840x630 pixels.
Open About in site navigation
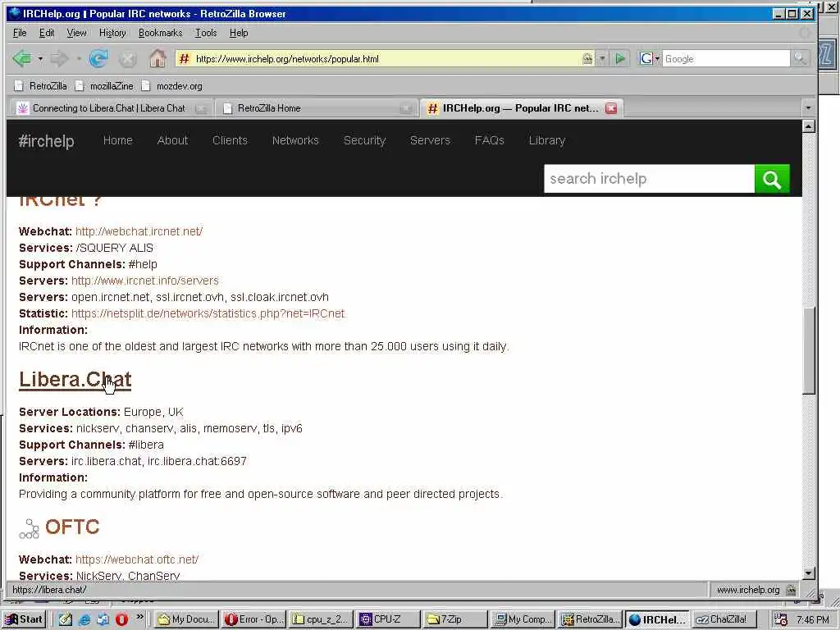pos(172,140)
